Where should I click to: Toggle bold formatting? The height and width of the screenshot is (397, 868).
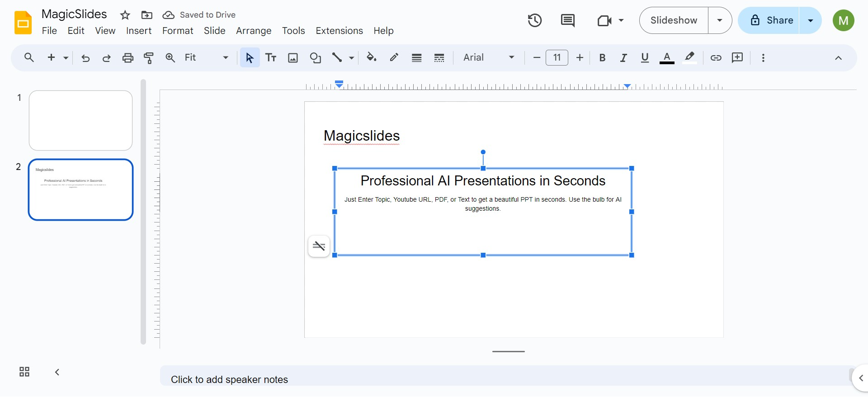602,58
